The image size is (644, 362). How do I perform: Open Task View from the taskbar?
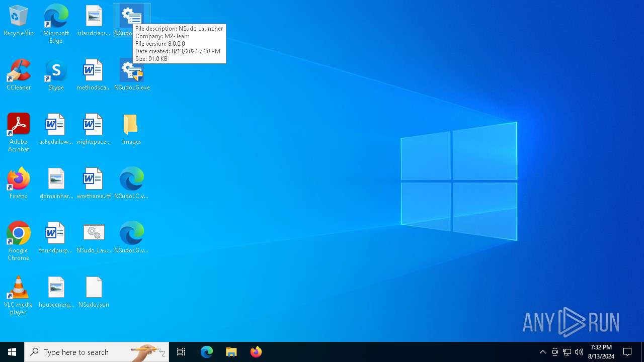[181, 352]
